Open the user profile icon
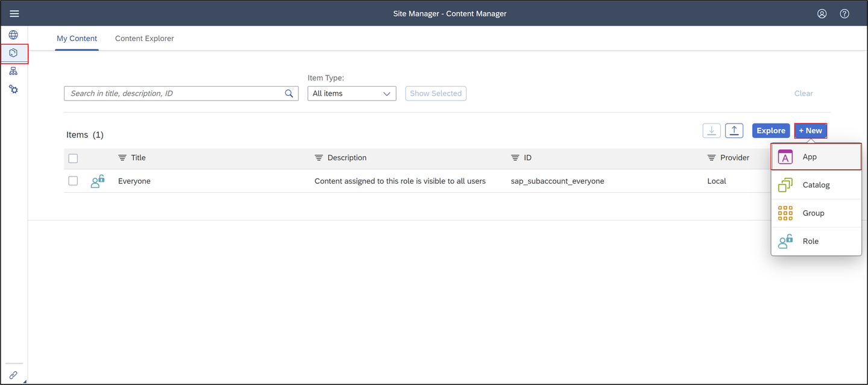The height and width of the screenshot is (385, 868). [822, 13]
